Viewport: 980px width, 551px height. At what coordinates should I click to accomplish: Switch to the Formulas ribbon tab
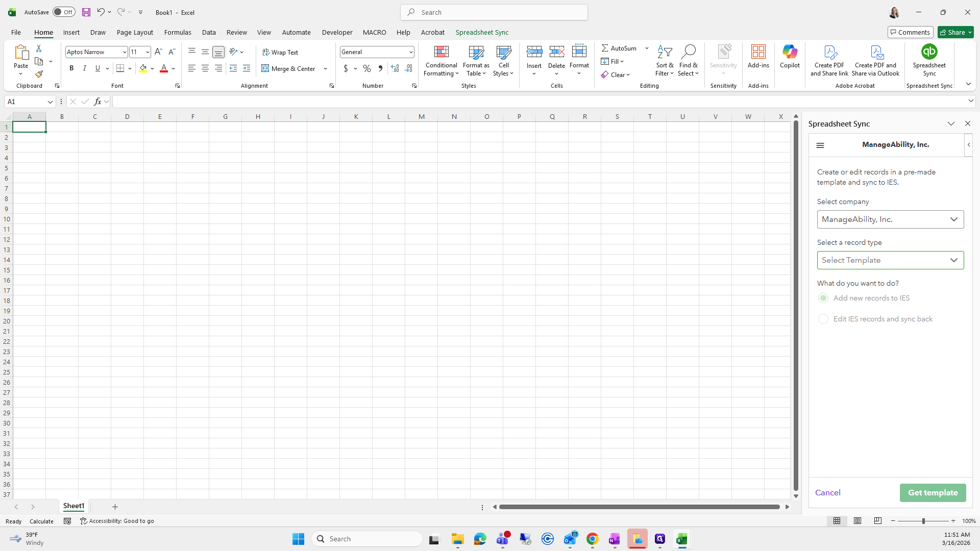click(x=178, y=32)
